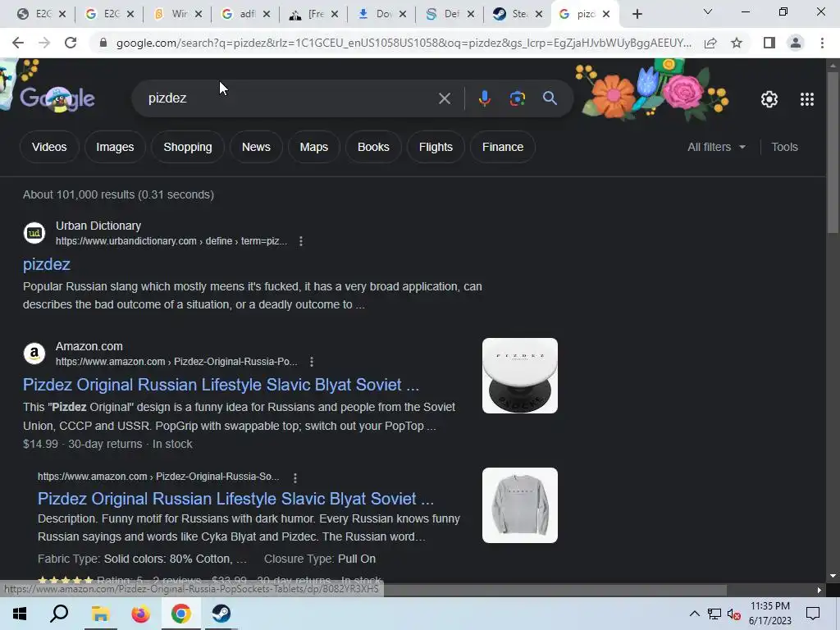Image resolution: width=840 pixels, height=630 pixels.
Task: Reload the current page
Action: click(71, 43)
